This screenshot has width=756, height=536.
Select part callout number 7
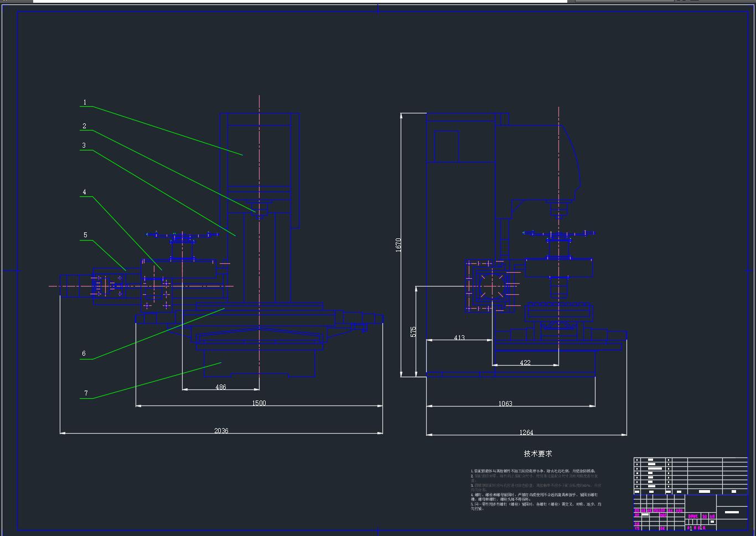pos(86,393)
